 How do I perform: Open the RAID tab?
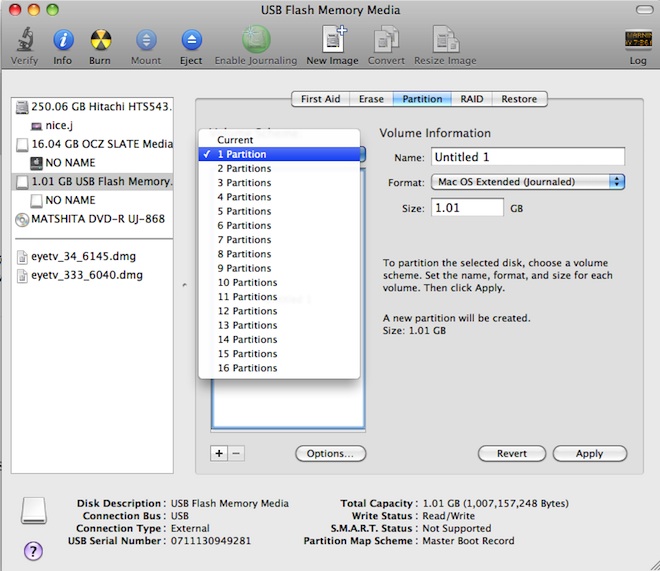click(471, 99)
